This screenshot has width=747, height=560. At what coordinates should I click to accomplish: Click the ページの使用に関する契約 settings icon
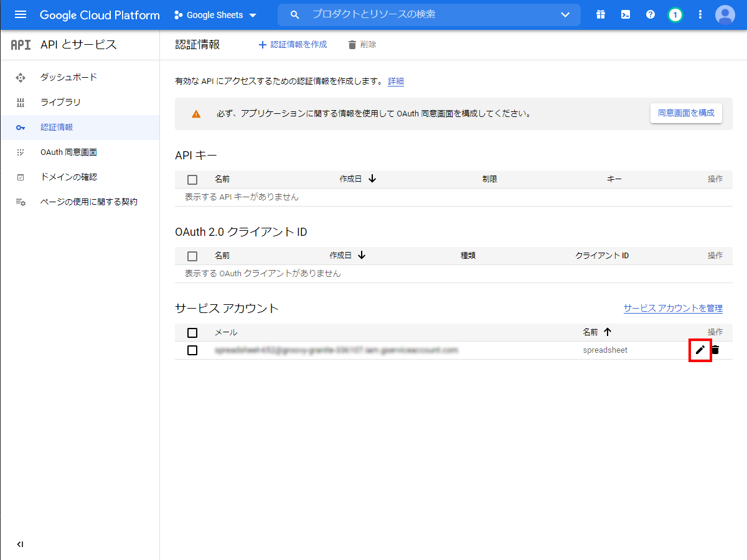[x=21, y=202]
